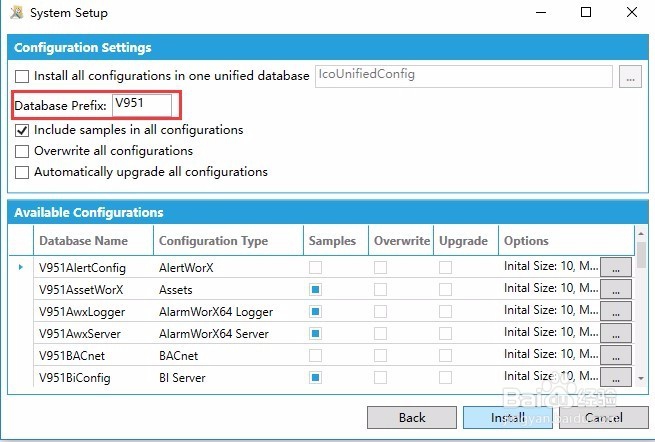Toggle Overwrite checkbox for V951AssetWorX

(x=380, y=290)
